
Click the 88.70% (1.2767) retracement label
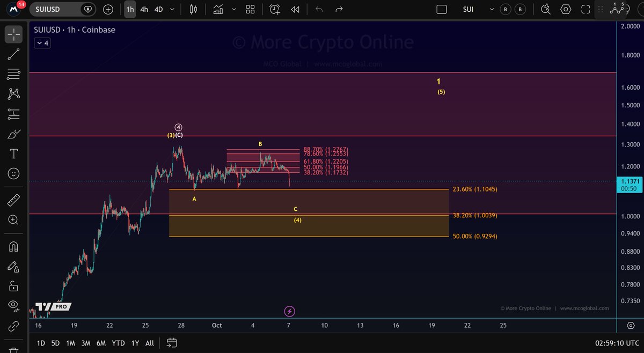(326, 150)
